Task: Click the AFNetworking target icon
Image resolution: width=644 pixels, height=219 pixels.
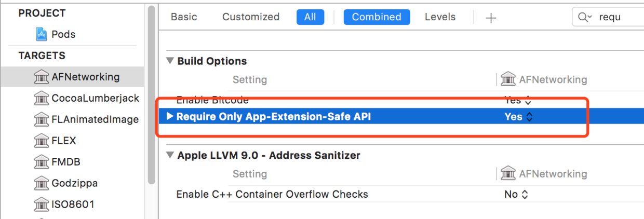Action: 41,77
